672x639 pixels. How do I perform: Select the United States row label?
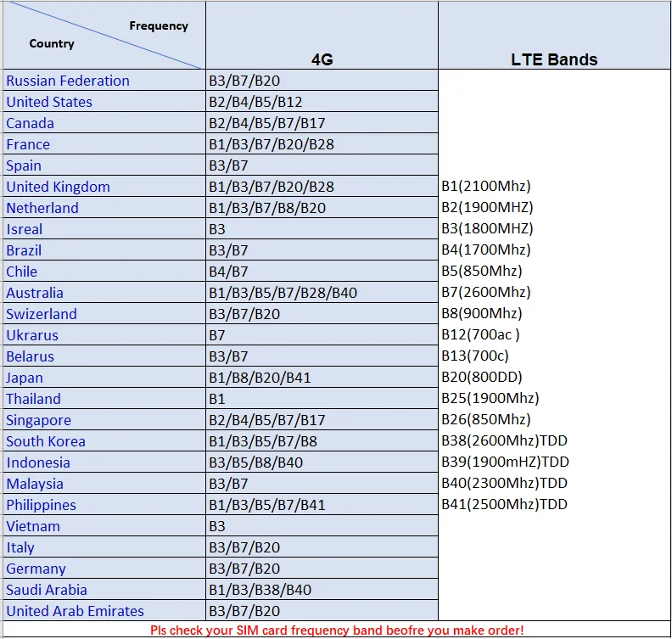pyautogui.click(x=104, y=102)
